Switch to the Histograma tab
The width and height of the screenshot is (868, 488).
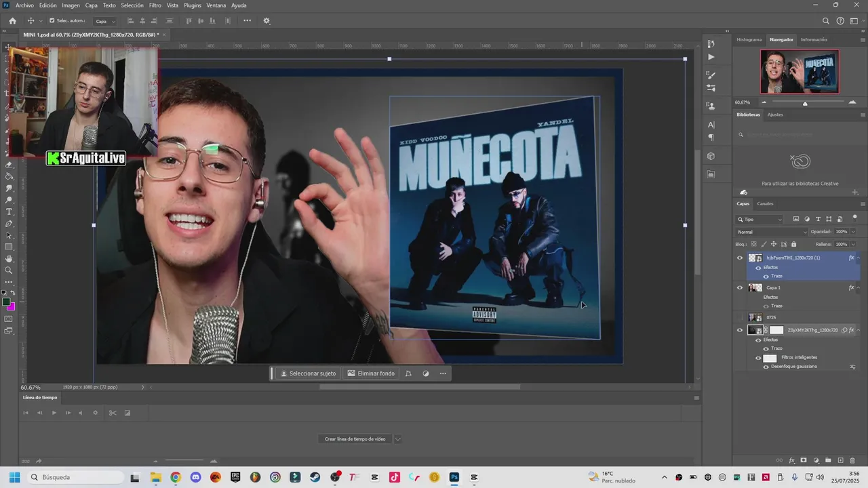pyautogui.click(x=749, y=39)
